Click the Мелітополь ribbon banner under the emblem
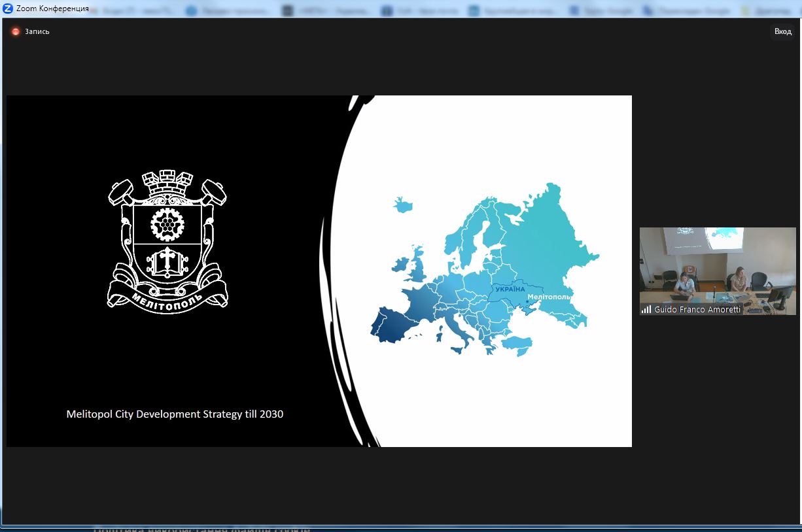 click(x=167, y=299)
